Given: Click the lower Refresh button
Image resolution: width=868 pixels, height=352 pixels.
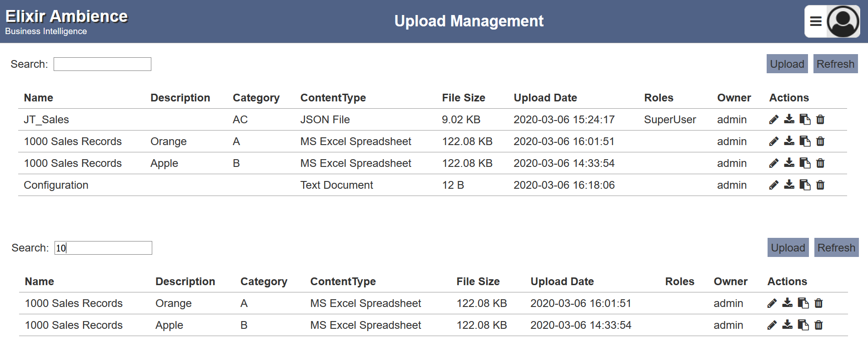Looking at the screenshot, I should coord(836,247).
